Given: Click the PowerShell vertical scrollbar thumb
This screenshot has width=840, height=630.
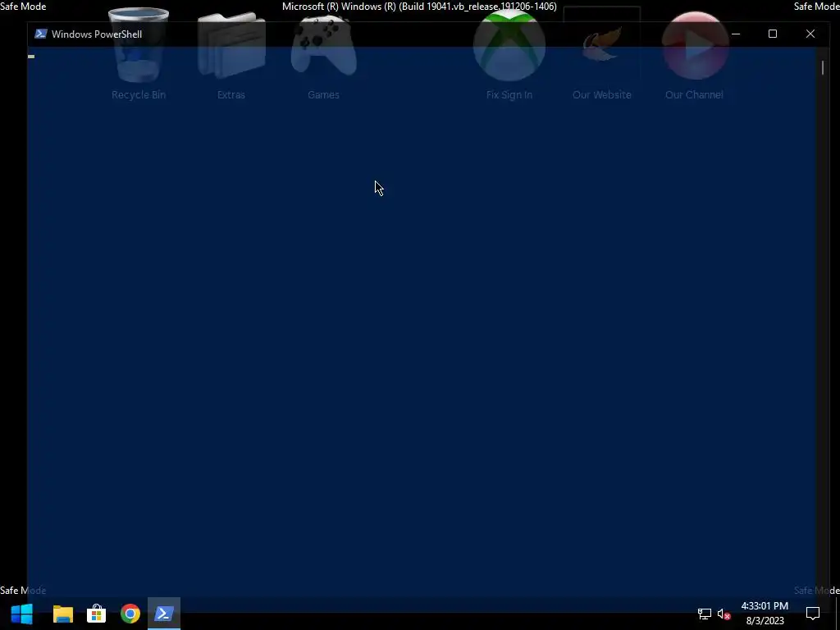Looking at the screenshot, I should pos(822,67).
